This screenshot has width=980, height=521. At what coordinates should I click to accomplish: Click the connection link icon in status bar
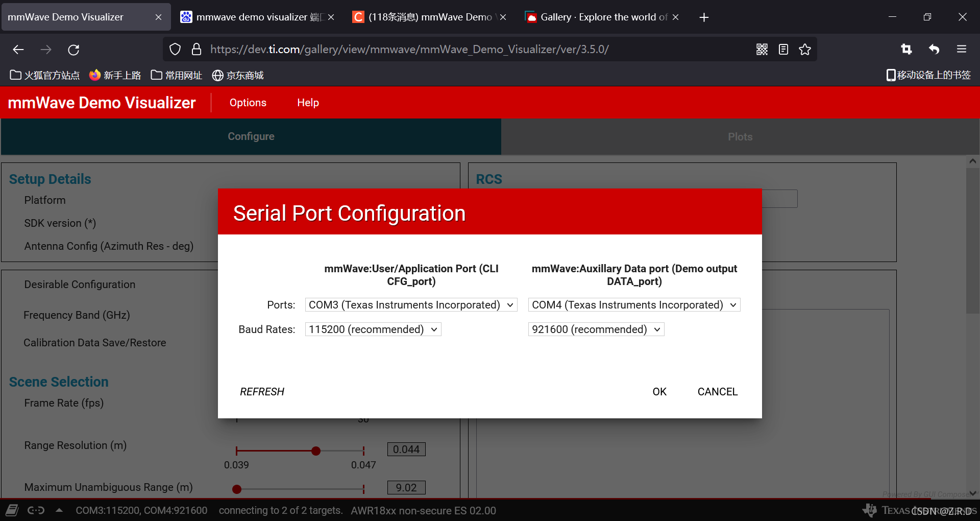[36, 510]
